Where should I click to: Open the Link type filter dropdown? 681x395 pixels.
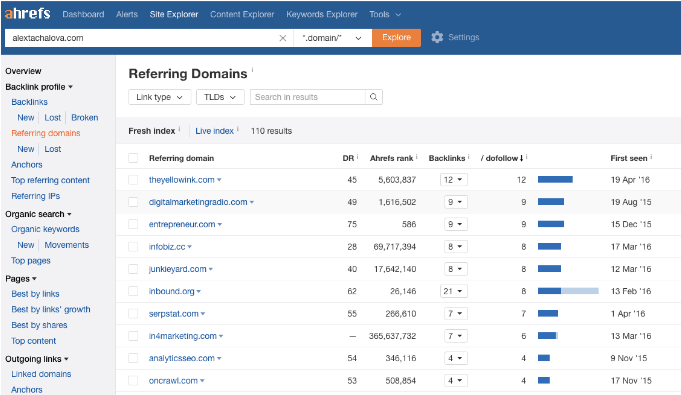coord(159,97)
